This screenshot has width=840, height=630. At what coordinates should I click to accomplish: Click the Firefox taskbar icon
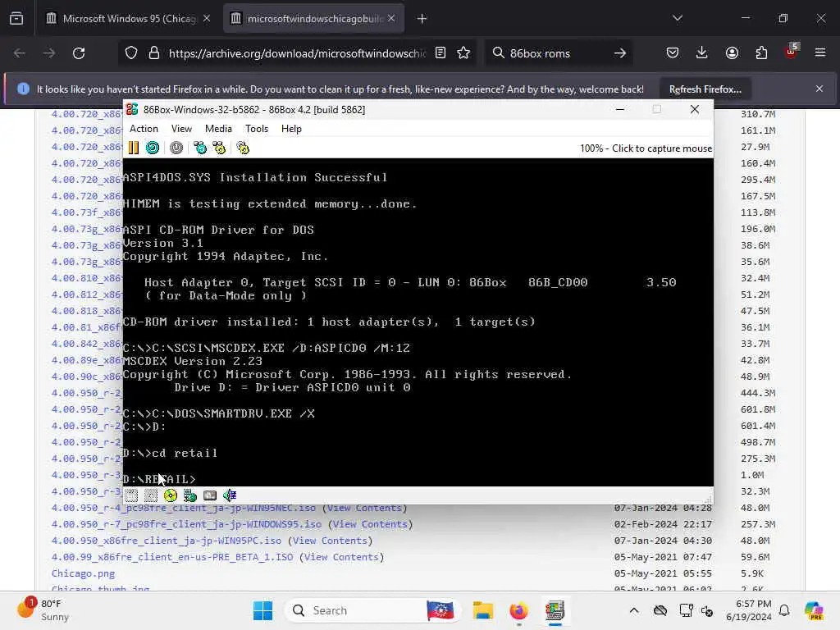pyautogui.click(x=518, y=610)
